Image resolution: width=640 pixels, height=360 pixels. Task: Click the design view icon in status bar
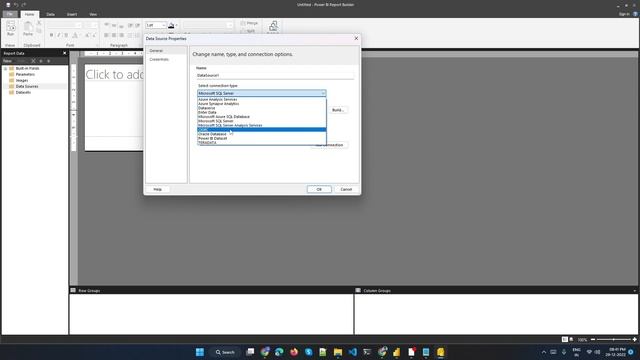(564, 340)
